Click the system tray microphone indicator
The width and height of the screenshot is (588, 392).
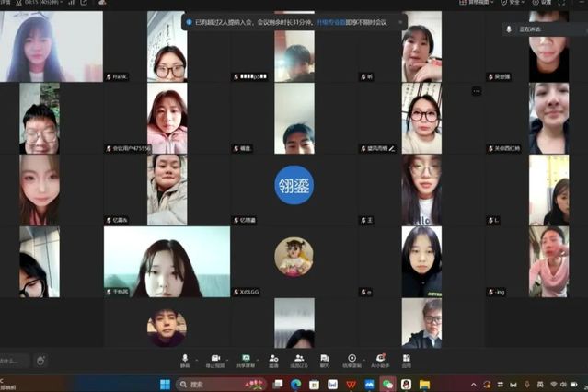pos(527,385)
